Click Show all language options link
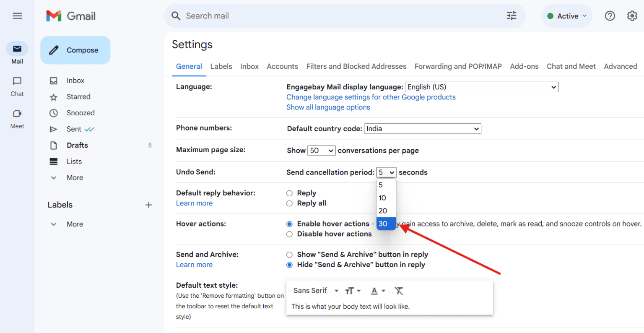Screen dimensions: 644x333 click(x=328, y=107)
